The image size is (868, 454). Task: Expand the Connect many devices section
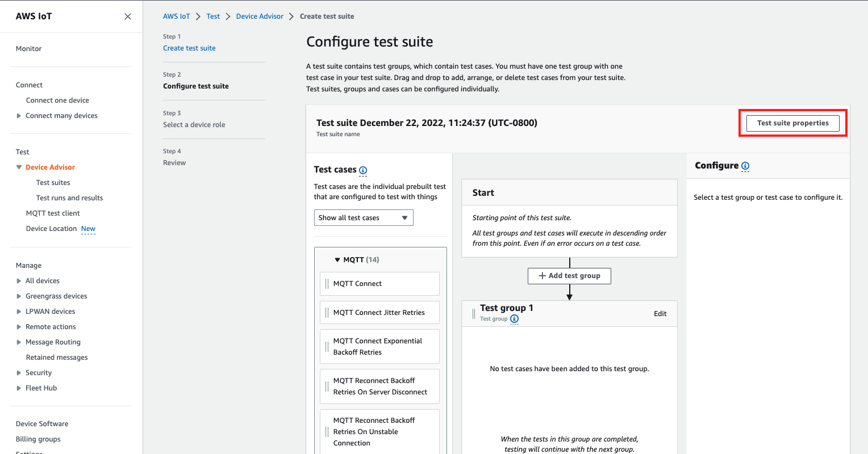click(x=18, y=115)
